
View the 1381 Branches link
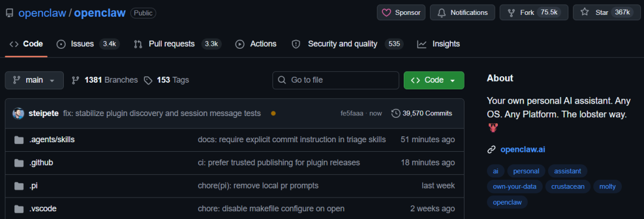pos(105,80)
